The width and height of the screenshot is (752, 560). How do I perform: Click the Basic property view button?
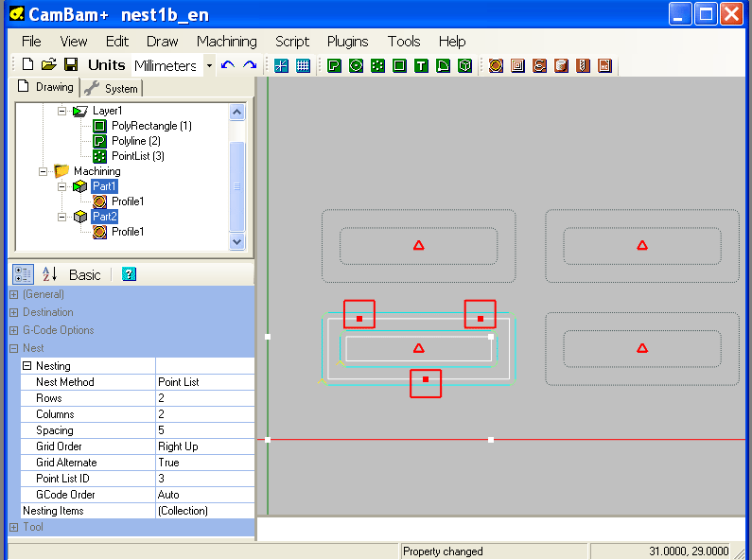coord(85,274)
